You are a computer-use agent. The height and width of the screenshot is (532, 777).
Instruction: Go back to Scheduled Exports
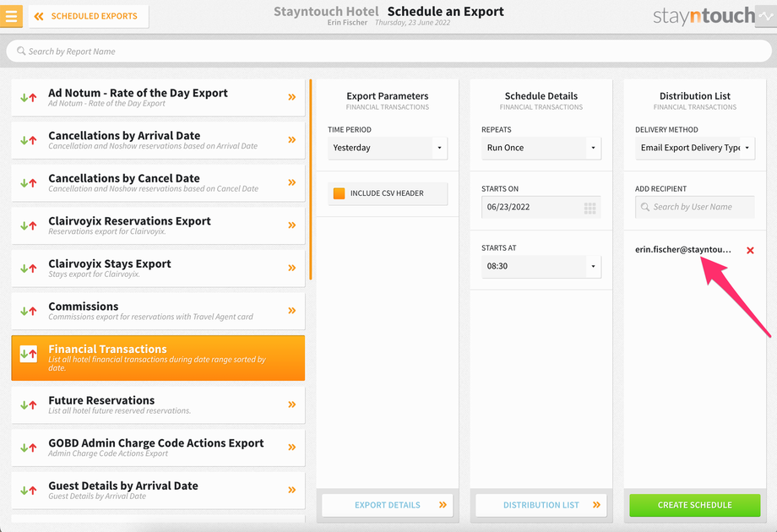(x=88, y=16)
